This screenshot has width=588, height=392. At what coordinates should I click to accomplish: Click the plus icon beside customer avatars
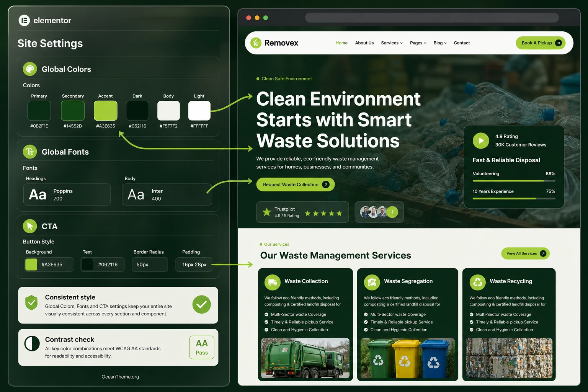tap(392, 212)
